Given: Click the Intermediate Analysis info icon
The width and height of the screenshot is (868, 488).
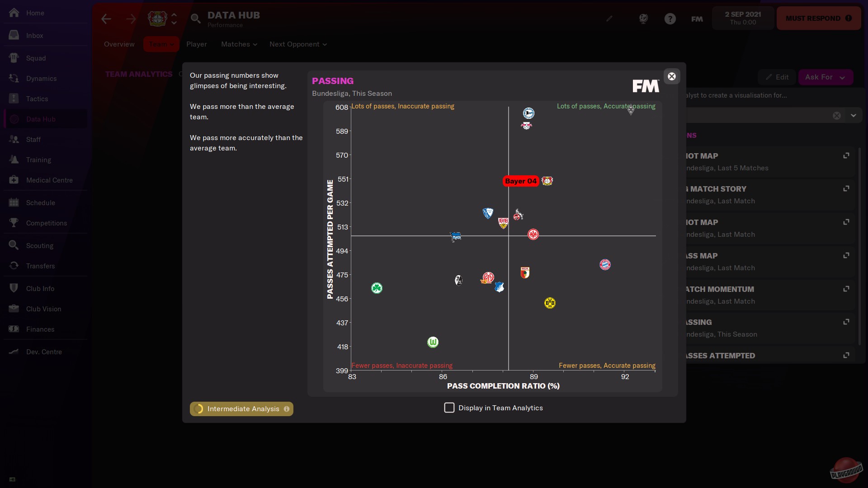Looking at the screenshot, I should pos(287,409).
